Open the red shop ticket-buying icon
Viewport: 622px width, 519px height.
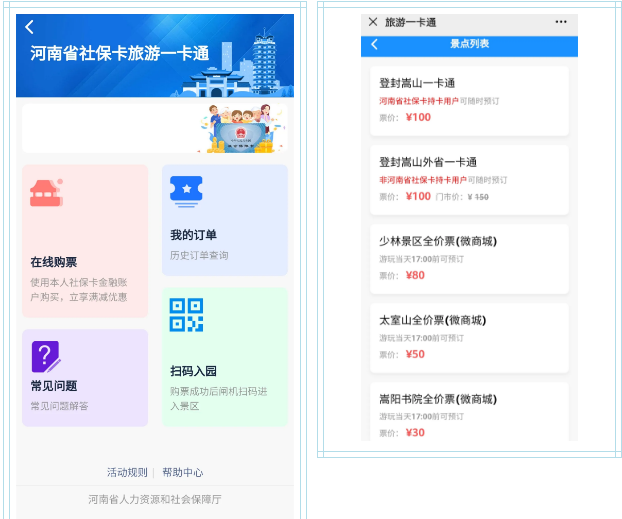pos(46,193)
